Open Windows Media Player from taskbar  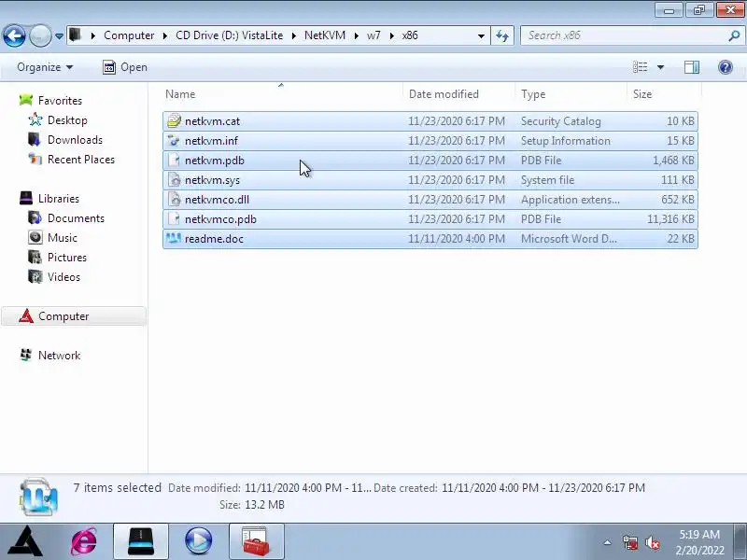[x=198, y=541]
